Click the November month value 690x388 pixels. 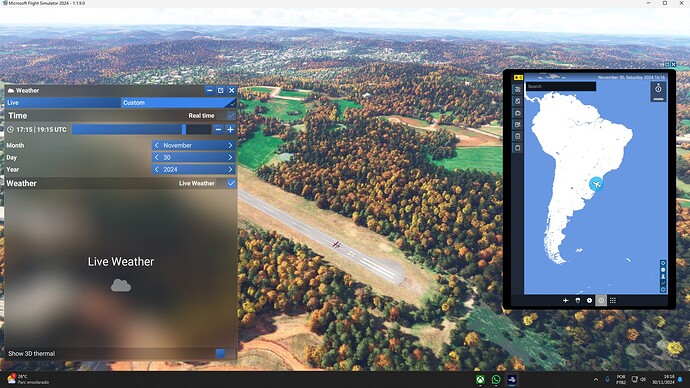177,146
